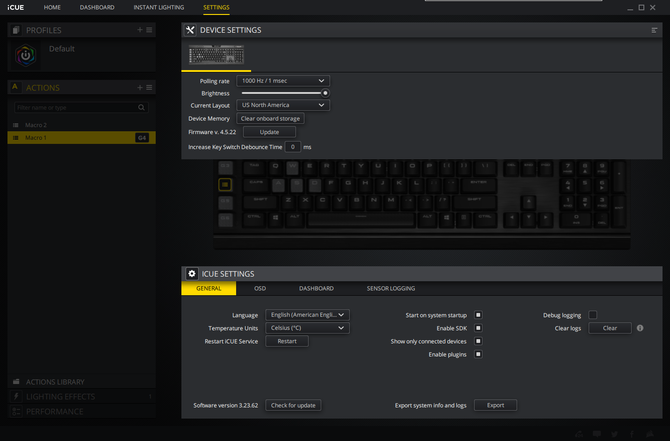670x441 pixels.
Task: Expand the Lighting Effects section
Action: coord(81,397)
